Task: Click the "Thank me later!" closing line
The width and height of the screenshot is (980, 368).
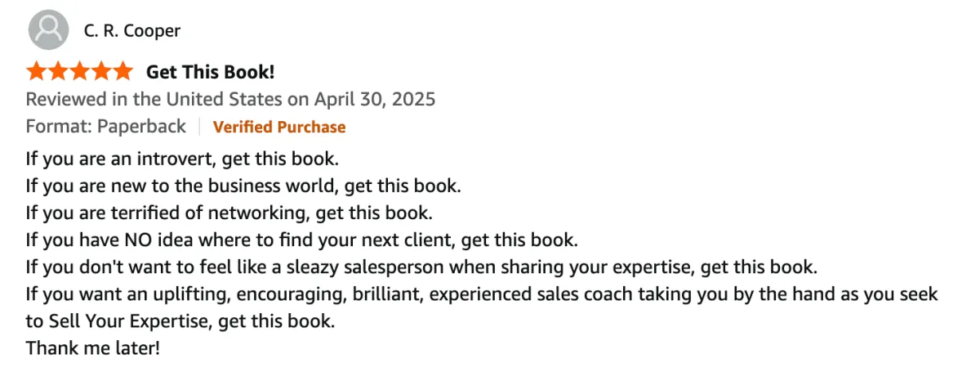Action: coord(93,348)
